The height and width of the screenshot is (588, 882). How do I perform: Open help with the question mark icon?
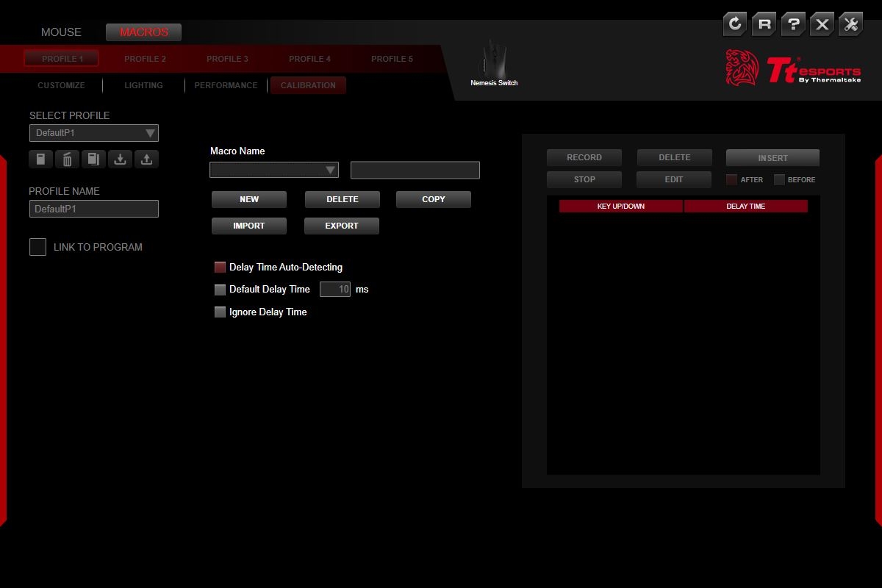pos(793,24)
